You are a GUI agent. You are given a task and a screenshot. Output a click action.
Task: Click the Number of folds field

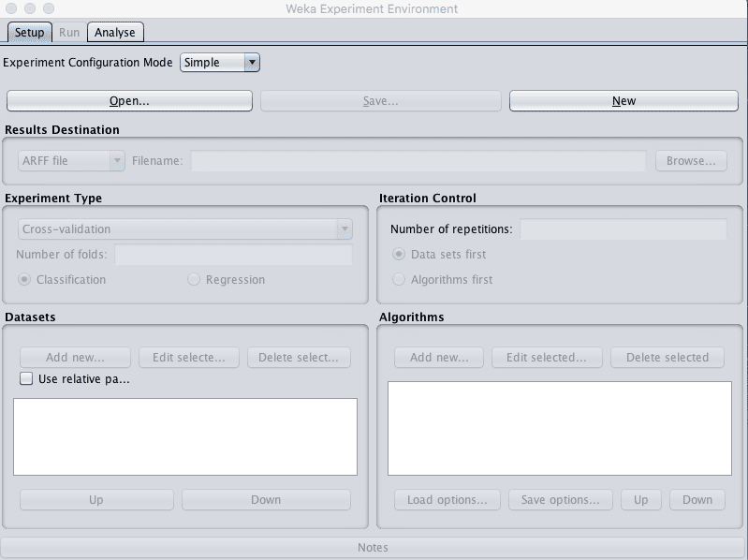tap(234, 254)
